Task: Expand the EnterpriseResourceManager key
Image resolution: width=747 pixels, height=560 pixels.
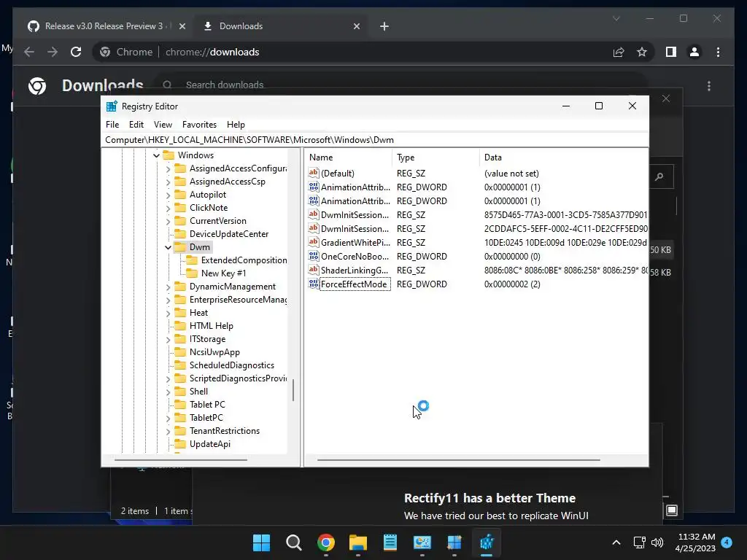Action: 168,300
